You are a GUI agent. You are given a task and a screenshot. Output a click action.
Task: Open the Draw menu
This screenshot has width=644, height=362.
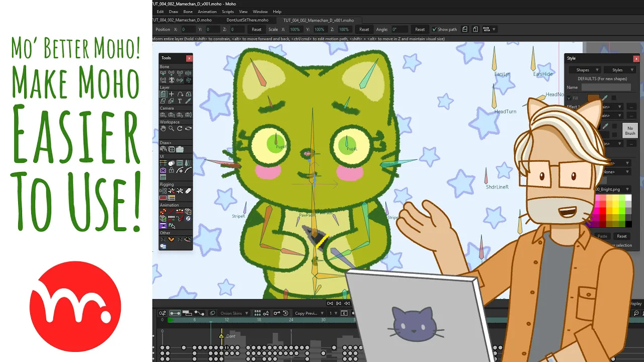click(x=174, y=12)
